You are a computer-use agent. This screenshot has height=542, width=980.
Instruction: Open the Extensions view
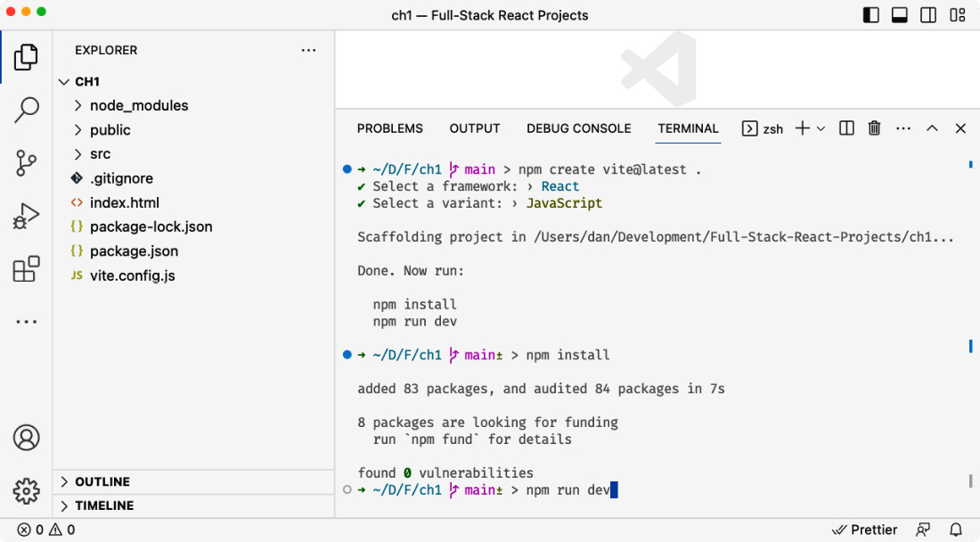(x=26, y=269)
